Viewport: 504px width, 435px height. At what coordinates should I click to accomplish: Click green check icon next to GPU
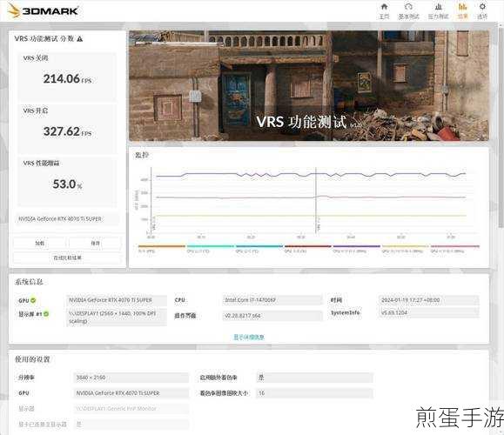[33, 300]
